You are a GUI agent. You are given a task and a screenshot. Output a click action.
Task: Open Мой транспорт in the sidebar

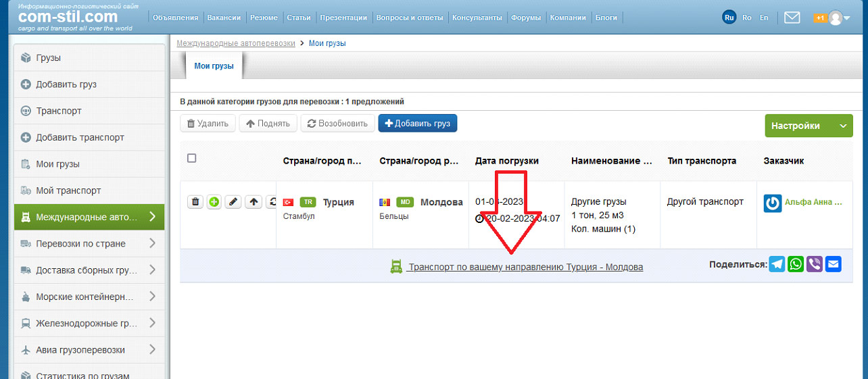pyautogui.click(x=68, y=191)
